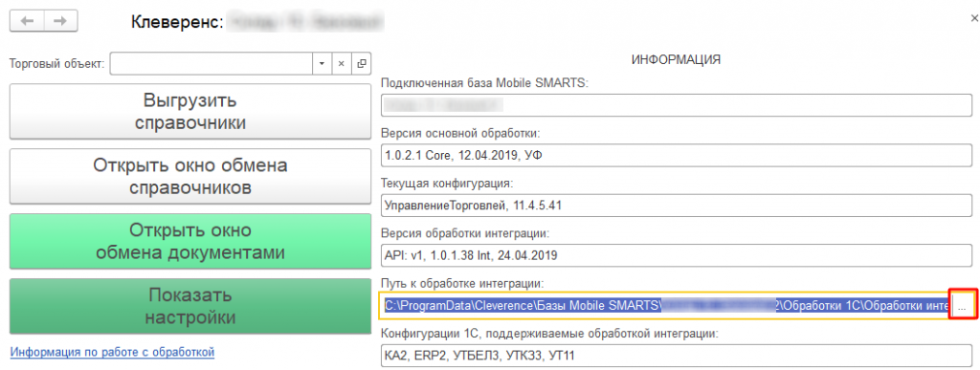Click the Версия основной обработки field

[x=677, y=156]
